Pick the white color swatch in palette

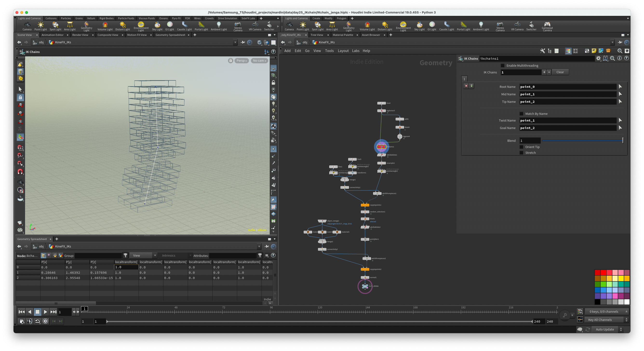pyautogui.click(x=627, y=302)
